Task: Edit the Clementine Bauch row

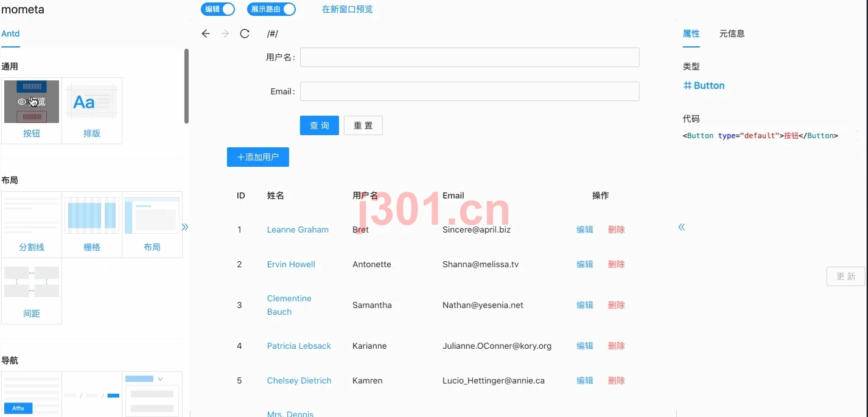Action: 585,305
